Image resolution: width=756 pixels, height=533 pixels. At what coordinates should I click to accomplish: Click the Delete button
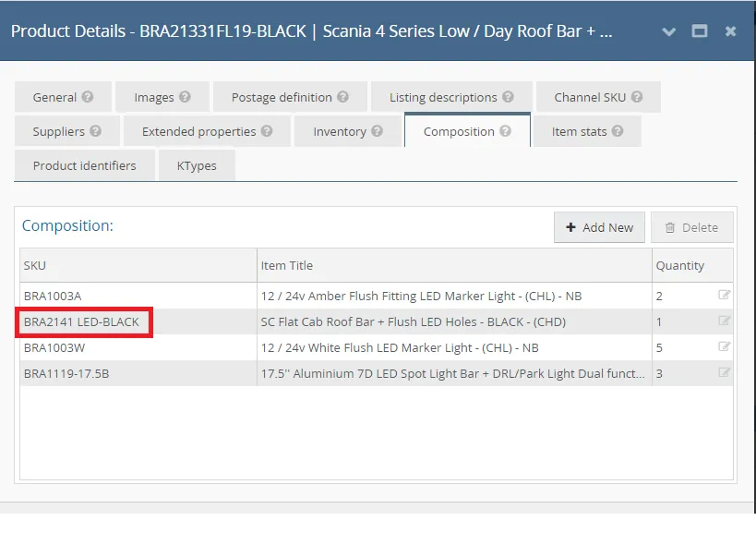coord(692,227)
